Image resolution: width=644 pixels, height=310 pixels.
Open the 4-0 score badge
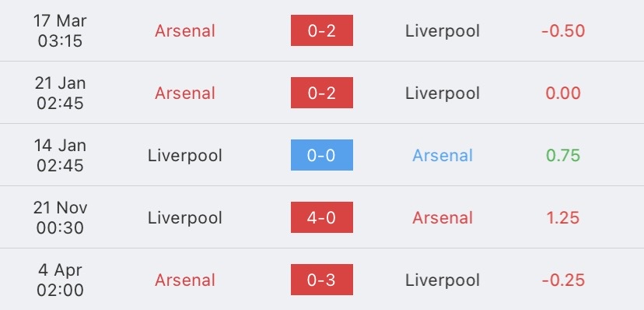click(321, 217)
